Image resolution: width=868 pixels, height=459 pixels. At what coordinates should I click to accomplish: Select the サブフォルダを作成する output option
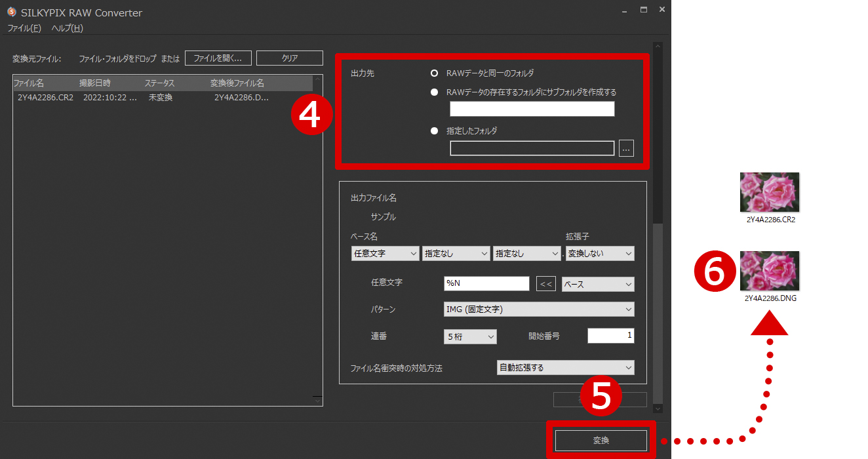tap(434, 92)
